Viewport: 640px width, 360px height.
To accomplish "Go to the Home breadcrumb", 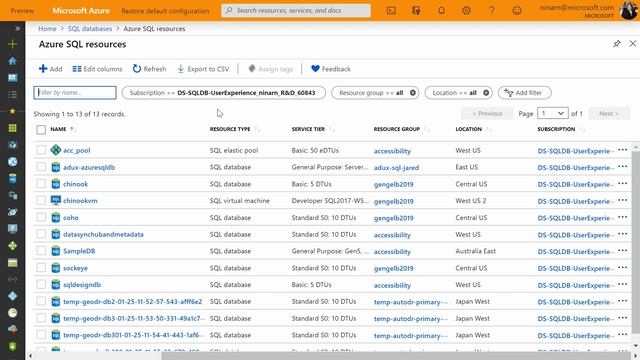I will pyautogui.click(x=47, y=29).
